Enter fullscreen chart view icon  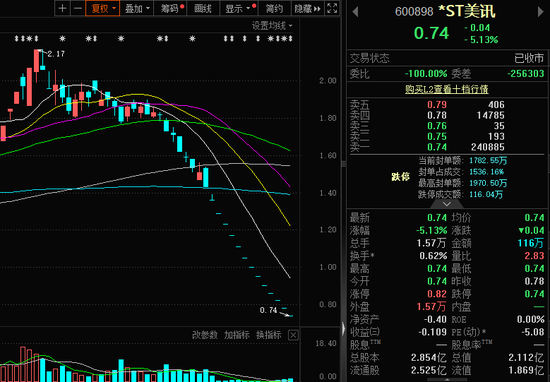332,8
